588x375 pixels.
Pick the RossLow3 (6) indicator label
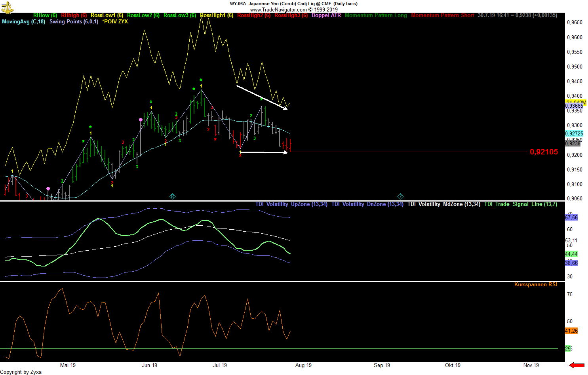[180, 15]
